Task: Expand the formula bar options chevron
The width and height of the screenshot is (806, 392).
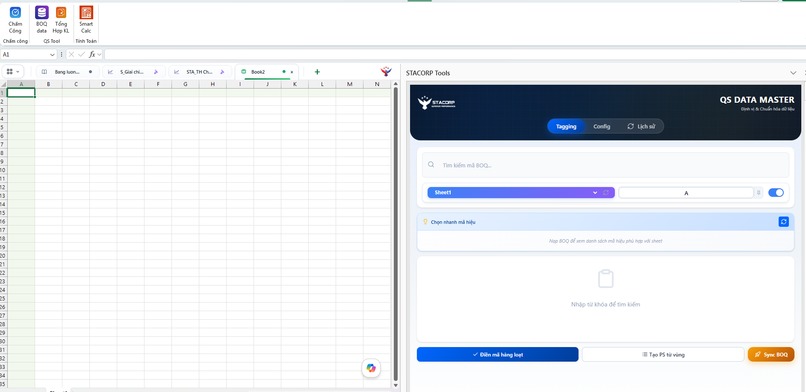Action: coord(100,54)
